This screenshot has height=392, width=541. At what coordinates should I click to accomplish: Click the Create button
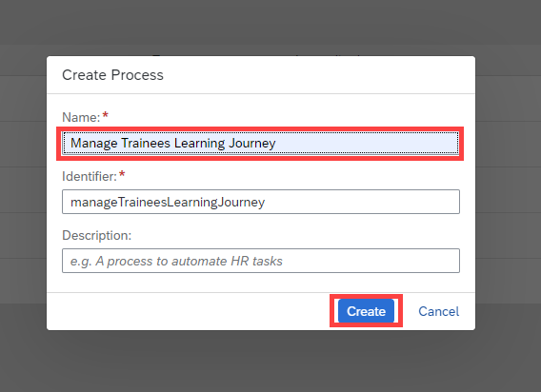(366, 311)
